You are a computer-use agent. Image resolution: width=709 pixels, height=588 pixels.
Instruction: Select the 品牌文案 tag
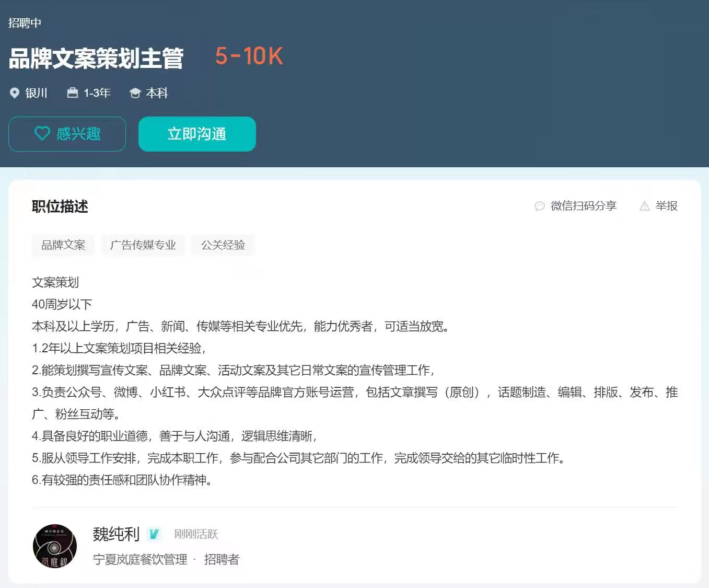[x=63, y=245]
